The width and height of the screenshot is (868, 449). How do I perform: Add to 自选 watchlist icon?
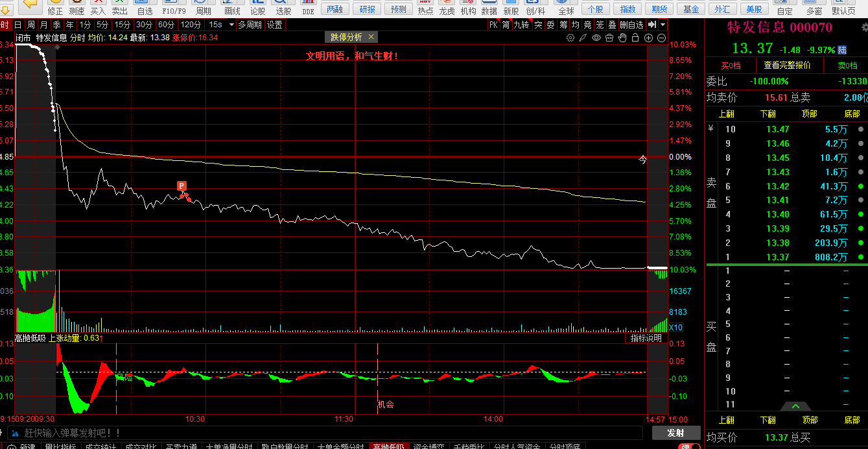(x=145, y=8)
